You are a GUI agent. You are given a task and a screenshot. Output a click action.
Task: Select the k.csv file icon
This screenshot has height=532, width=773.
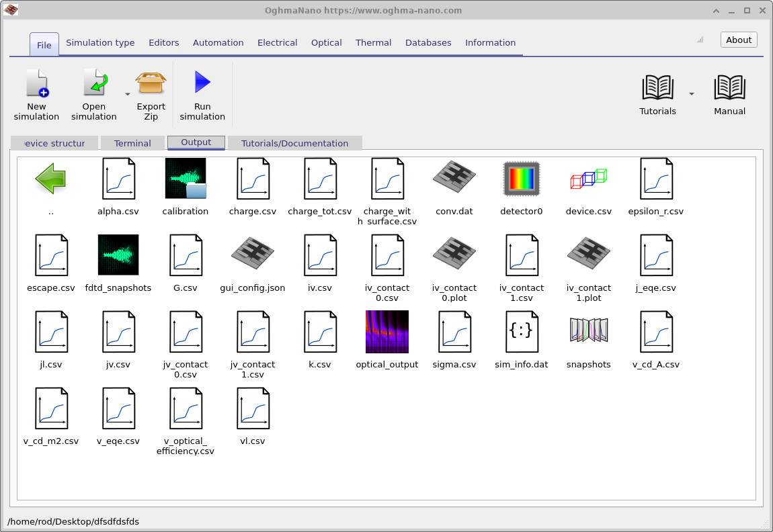[320, 332]
